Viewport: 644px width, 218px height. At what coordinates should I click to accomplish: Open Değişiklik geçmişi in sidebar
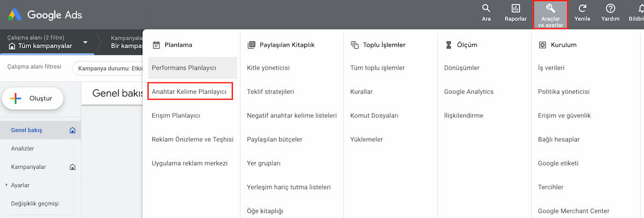click(x=35, y=204)
